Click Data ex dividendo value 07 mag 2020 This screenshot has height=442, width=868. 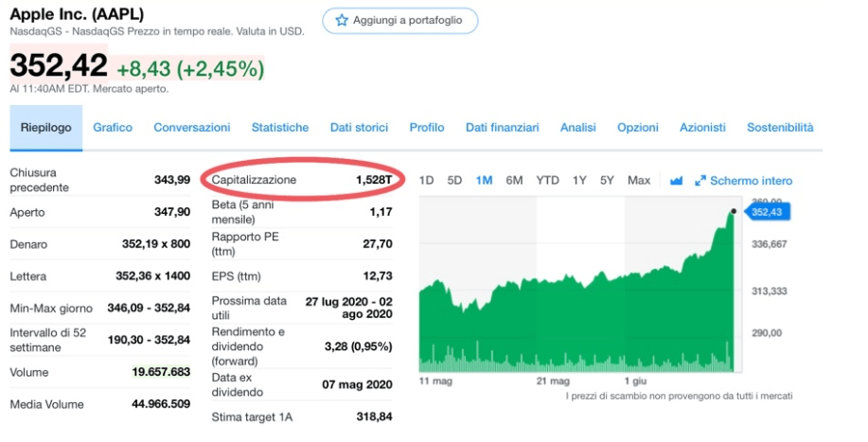(357, 385)
